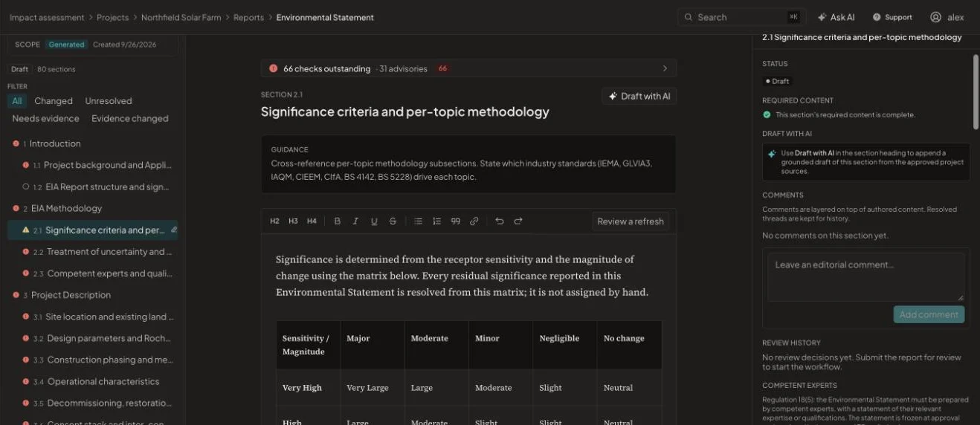This screenshot has width=980, height=425.
Task: Click the editor paragraph starting 'Significance is determined'
Action: point(462,276)
